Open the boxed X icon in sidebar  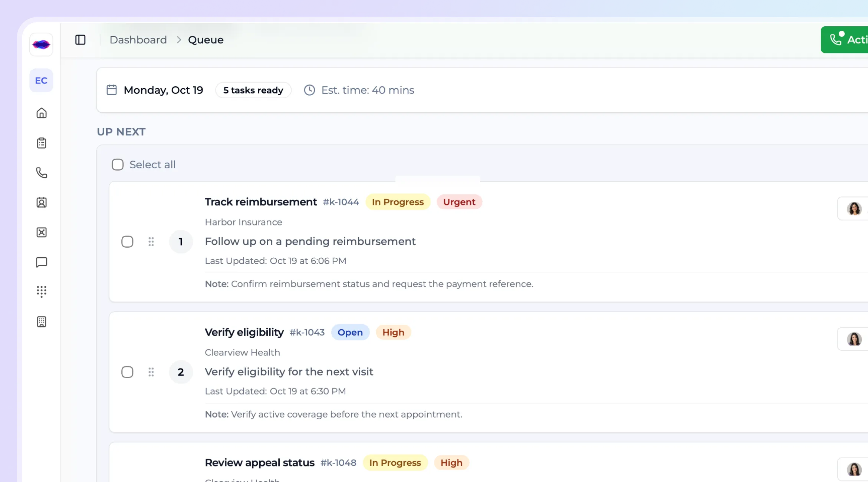pos(42,232)
